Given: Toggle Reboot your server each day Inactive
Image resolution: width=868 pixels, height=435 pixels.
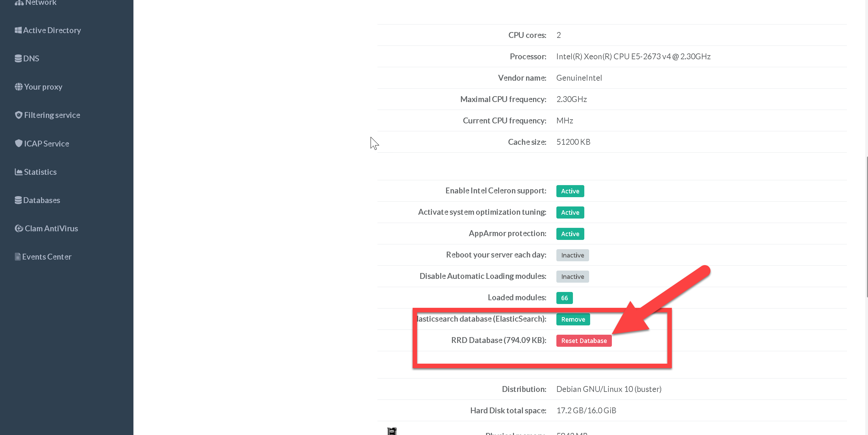Looking at the screenshot, I should point(572,255).
